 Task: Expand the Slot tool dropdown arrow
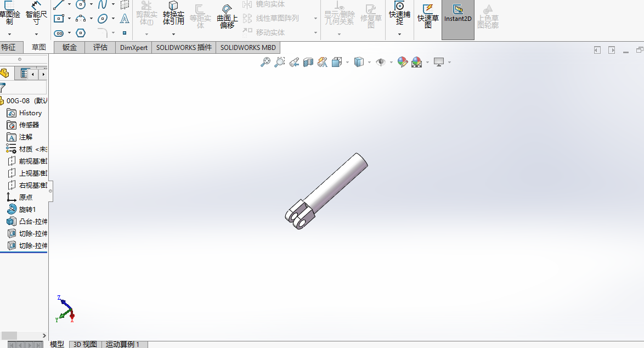(69, 33)
